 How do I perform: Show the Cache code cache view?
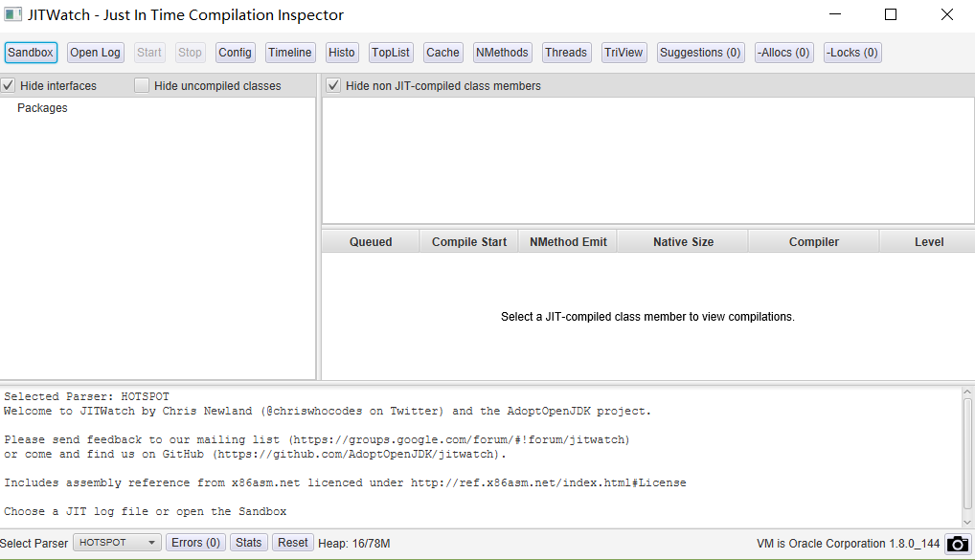[442, 53]
